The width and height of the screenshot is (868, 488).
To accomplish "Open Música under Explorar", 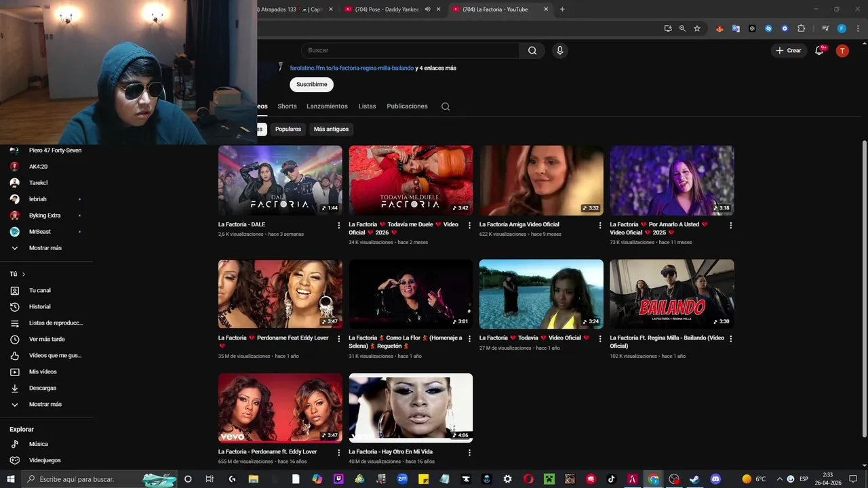I will click(39, 444).
